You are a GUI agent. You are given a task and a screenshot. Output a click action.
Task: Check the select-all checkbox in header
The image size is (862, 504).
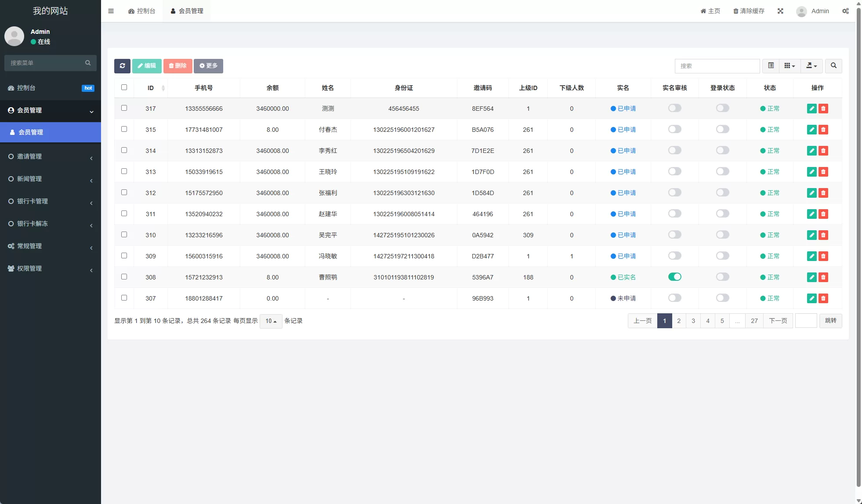124,87
